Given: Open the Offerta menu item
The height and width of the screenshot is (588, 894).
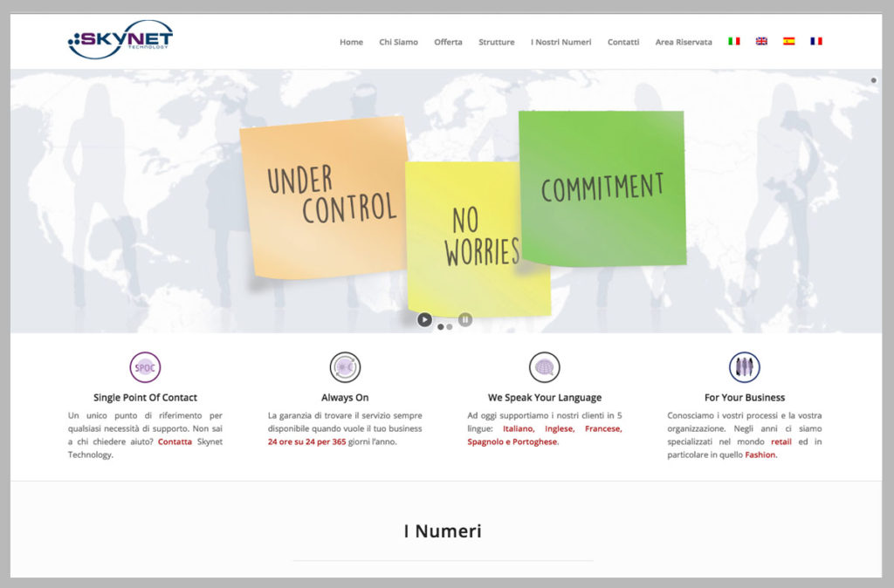Looking at the screenshot, I should (x=448, y=42).
